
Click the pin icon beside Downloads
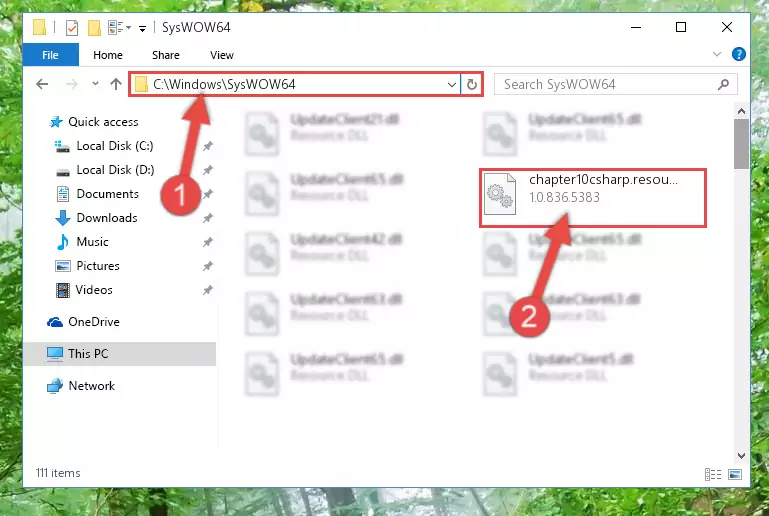pyautogui.click(x=208, y=218)
